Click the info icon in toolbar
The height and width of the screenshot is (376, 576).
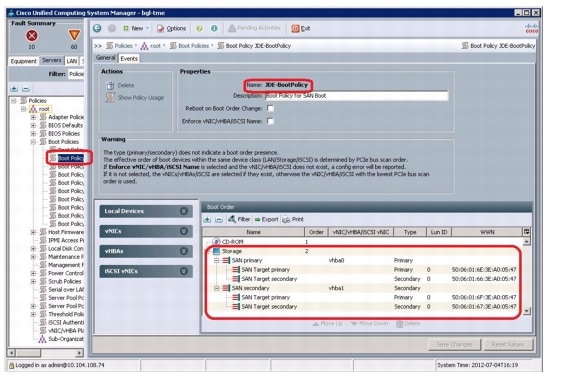[214, 28]
